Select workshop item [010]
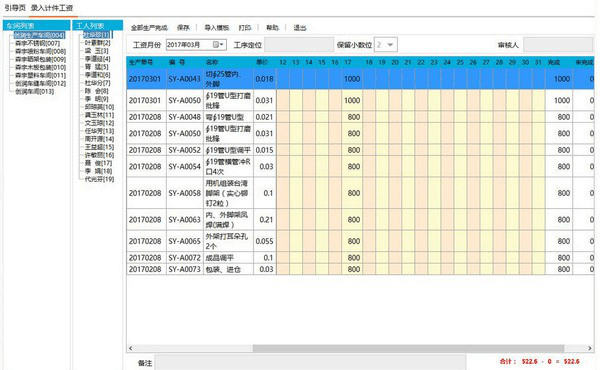The width and height of the screenshot is (600, 370). point(40,67)
